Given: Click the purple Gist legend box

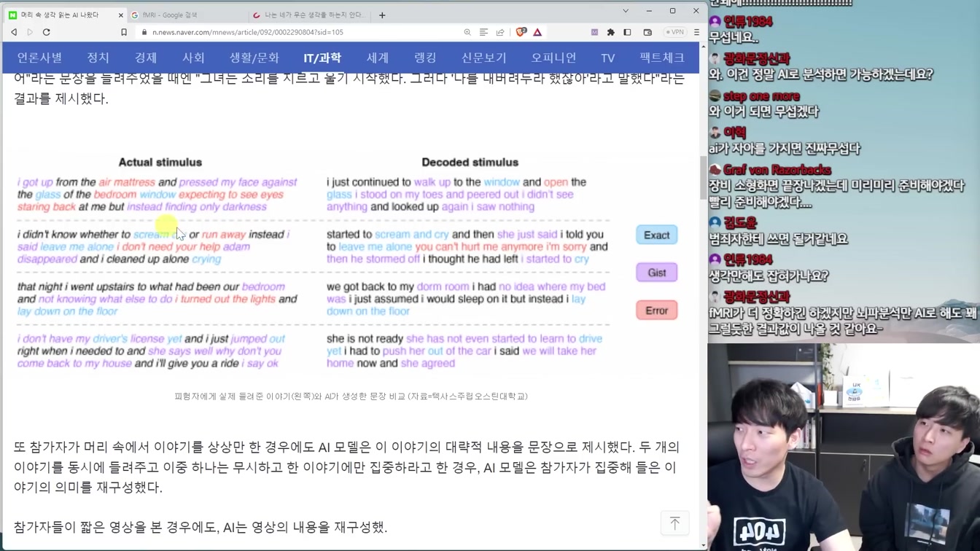Looking at the screenshot, I should point(657,273).
